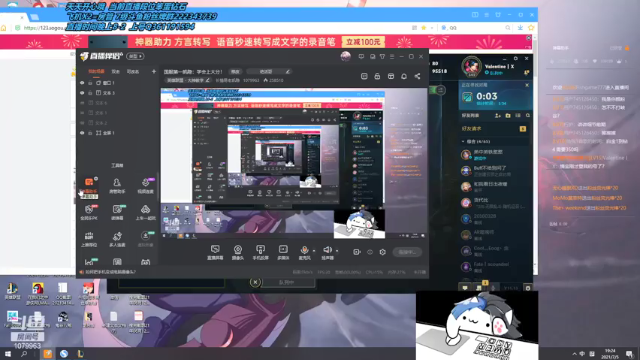Edit the 英雄联盟 category pencil
This screenshot has width=640, height=360.
tap(208, 80)
